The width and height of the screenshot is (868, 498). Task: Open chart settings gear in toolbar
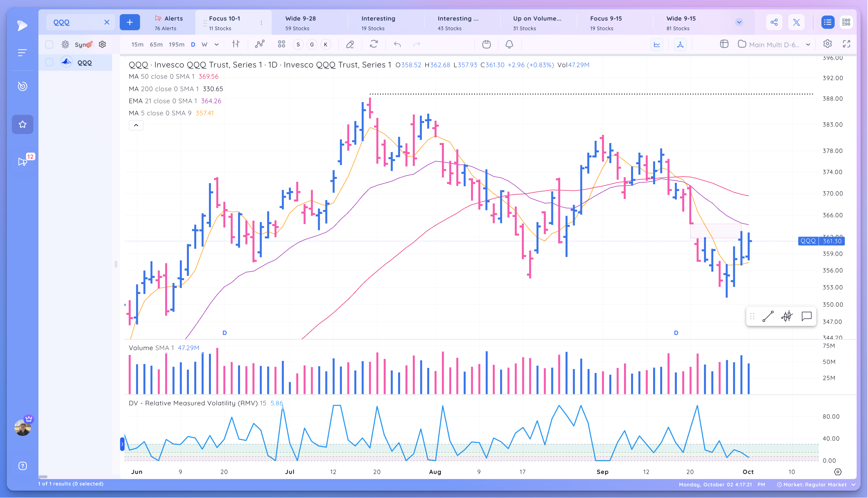827,44
